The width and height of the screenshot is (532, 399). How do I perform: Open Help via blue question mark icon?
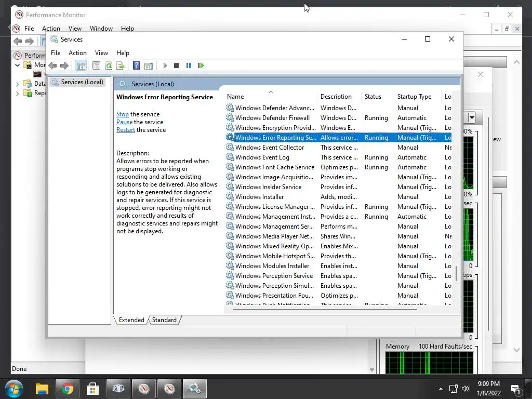tap(136, 65)
